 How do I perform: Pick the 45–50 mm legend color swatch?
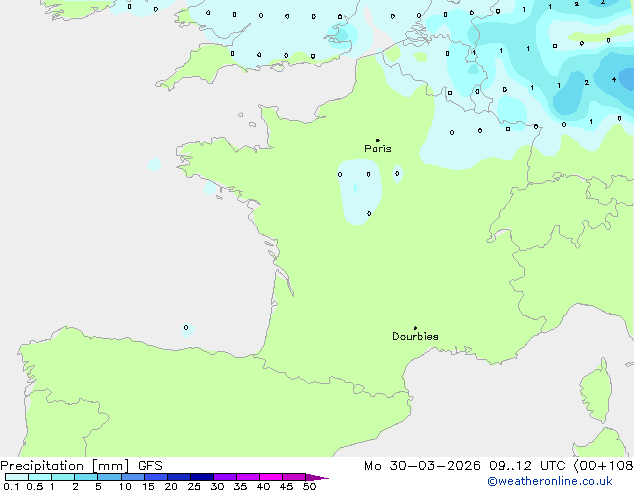pyautogui.click(x=294, y=477)
